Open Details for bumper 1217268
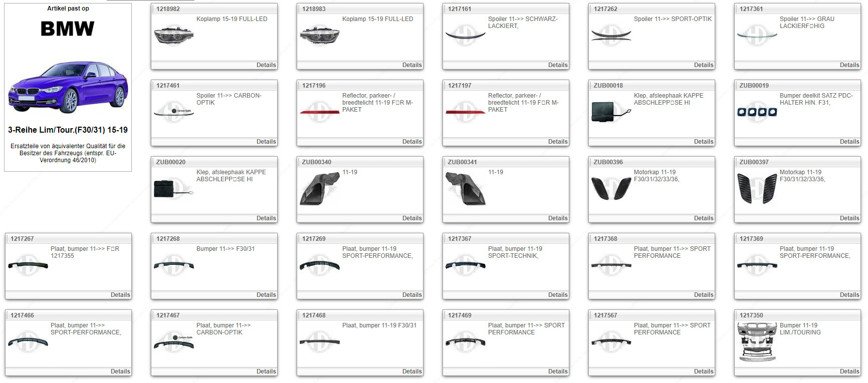This screenshot has height=383, width=868. click(x=266, y=295)
